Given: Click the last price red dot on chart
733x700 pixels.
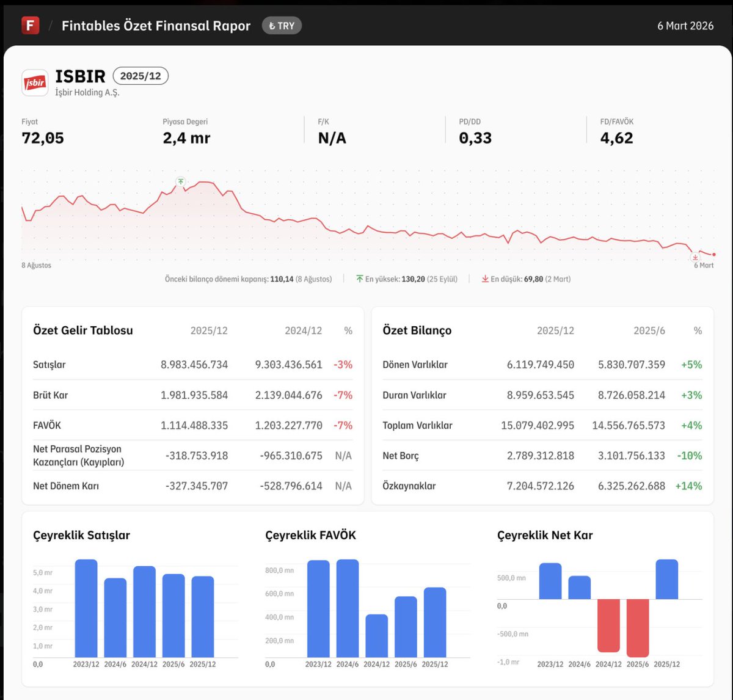Looking at the screenshot, I should pyautogui.click(x=713, y=254).
